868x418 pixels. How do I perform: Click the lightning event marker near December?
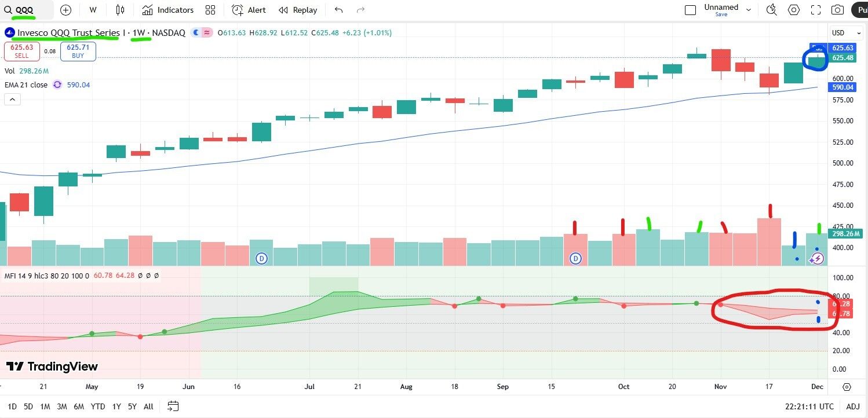pos(817,259)
